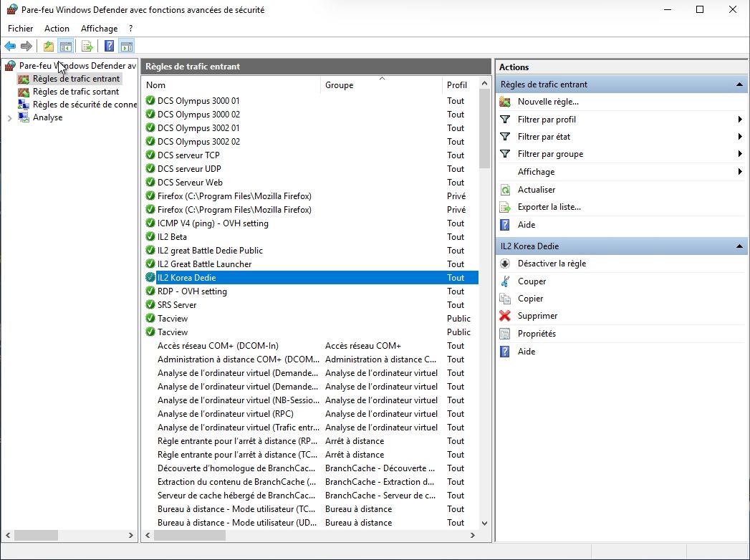Select Règles de sécurité de connexion tree item

(x=85, y=105)
